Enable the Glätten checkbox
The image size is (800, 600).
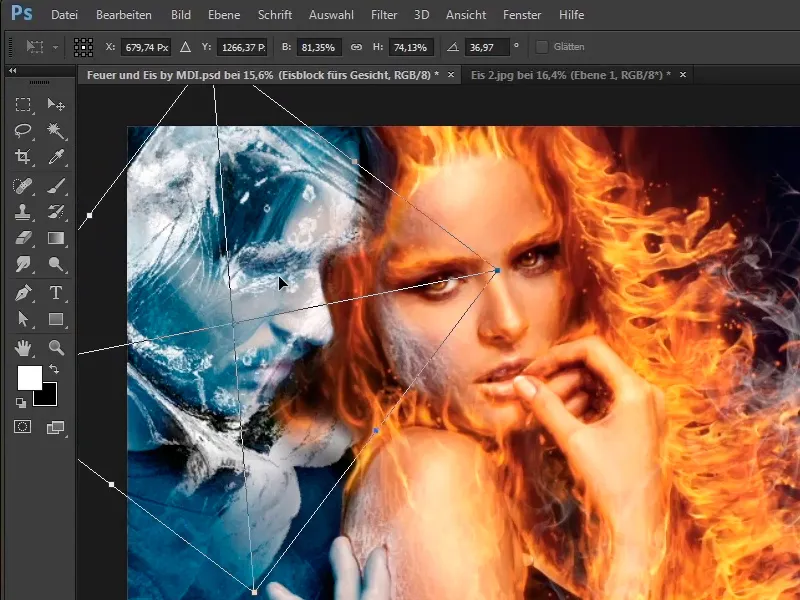542,47
